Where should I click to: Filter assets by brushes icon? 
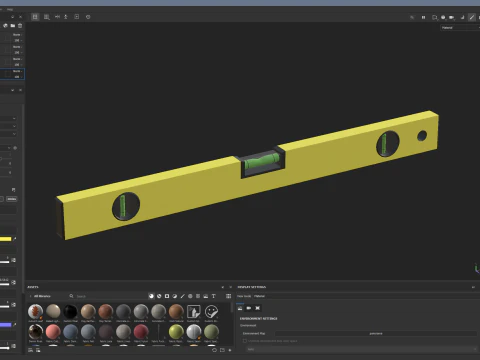pos(182,296)
